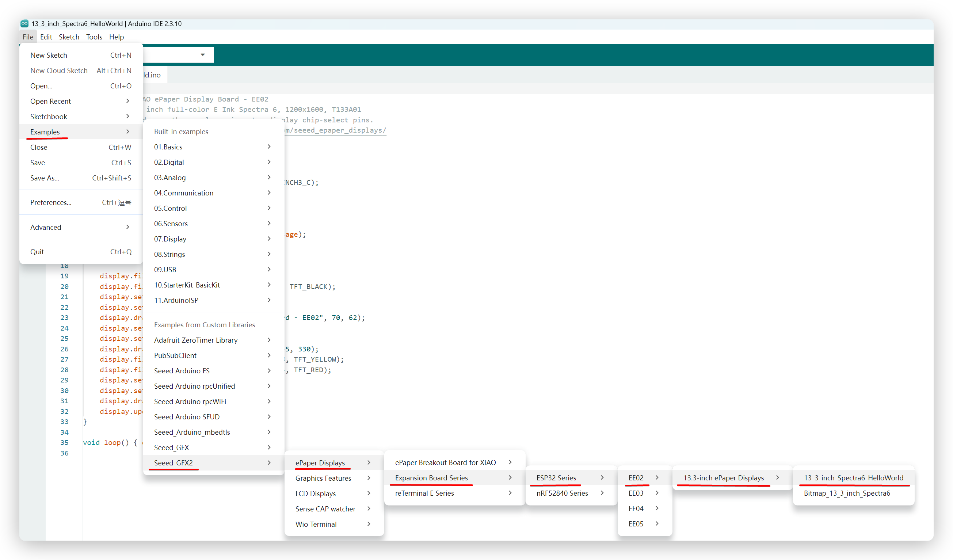Screen dimensions: 953x560
Task: Expand the EE04 board submenu
Action: point(644,508)
